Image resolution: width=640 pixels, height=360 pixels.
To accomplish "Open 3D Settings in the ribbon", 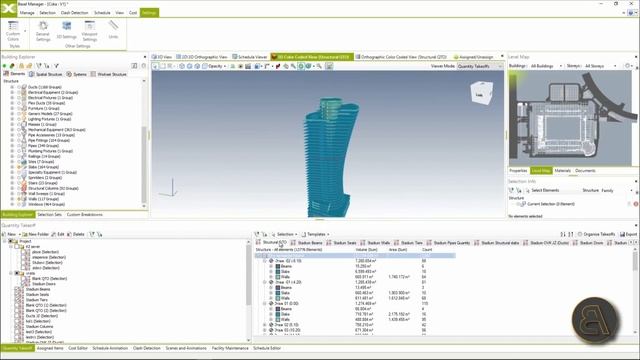I will pos(67,30).
